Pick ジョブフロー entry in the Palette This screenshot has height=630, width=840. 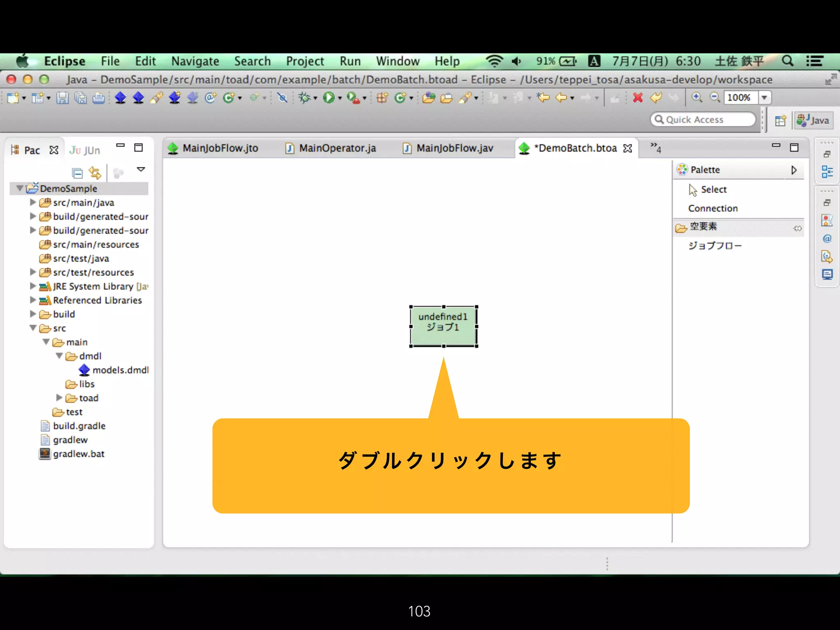714,246
